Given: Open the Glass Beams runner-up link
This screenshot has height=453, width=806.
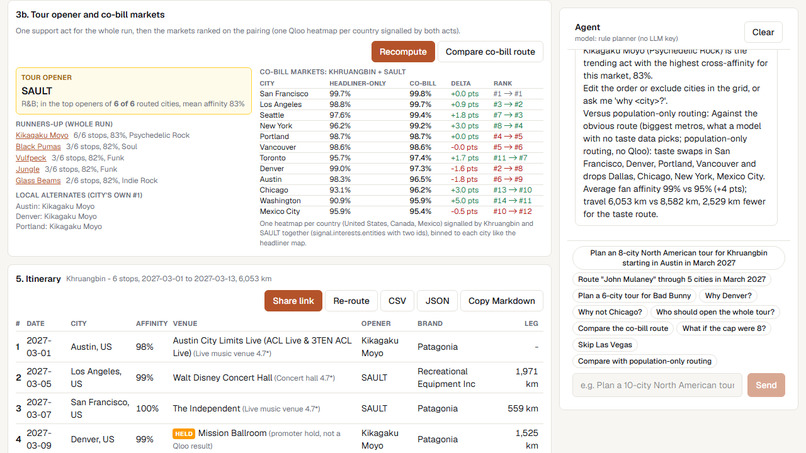Looking at the screenshot, I should [38, 180].
